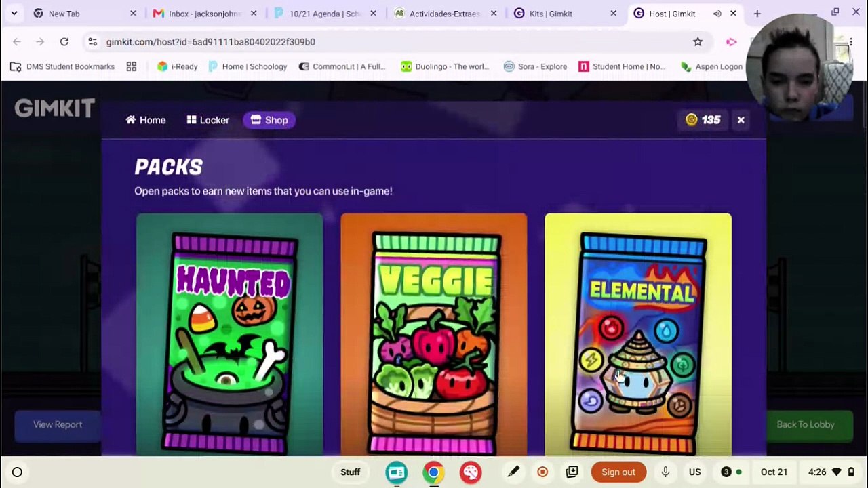Close the shop overlay with X
Image resolution: width=868 pixels, height=488 pixels.
[741, 120]
